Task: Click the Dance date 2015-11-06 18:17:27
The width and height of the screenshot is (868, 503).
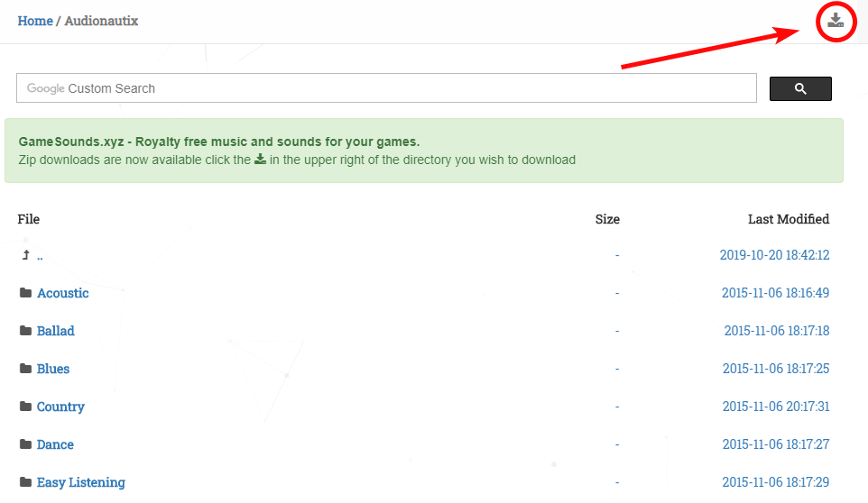Action: 776,444
